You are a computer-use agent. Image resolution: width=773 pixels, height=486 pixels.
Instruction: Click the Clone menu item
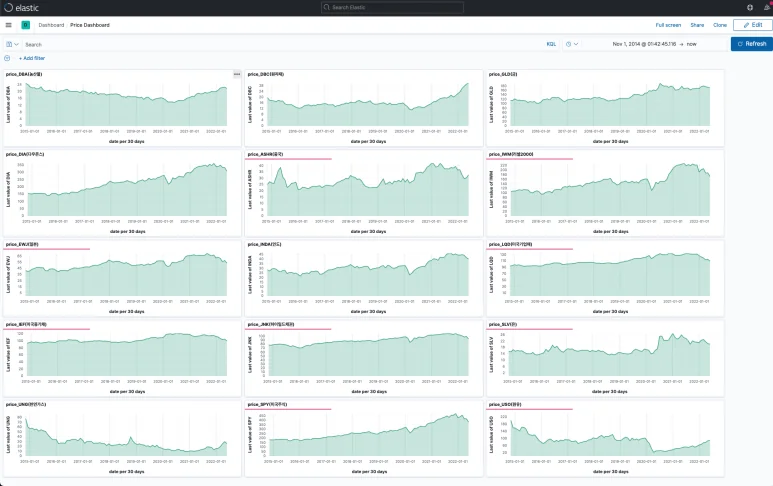click(x=720, y=24)
